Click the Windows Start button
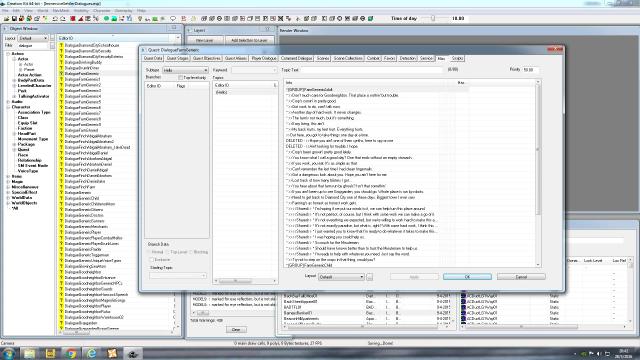 pyautogui.click(x=8, y=353)
